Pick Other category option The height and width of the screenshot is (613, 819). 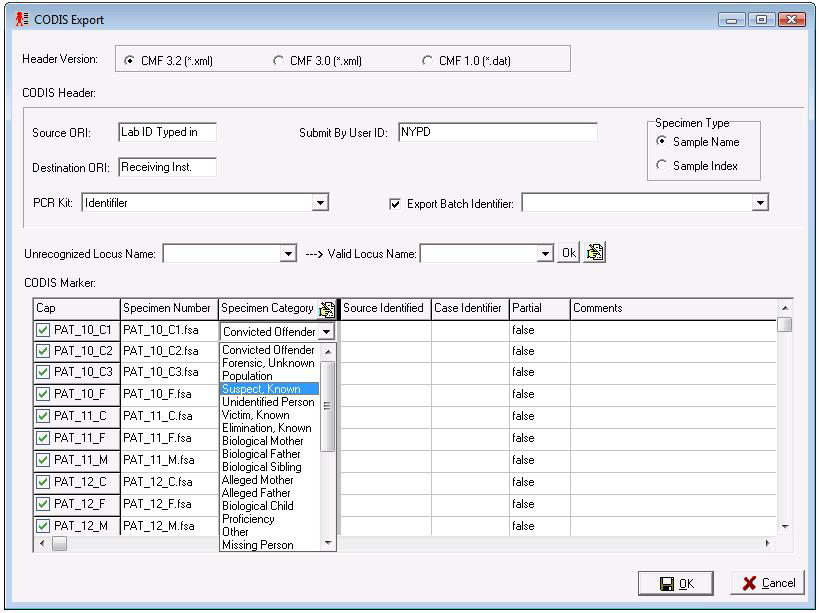coord(268,532)
